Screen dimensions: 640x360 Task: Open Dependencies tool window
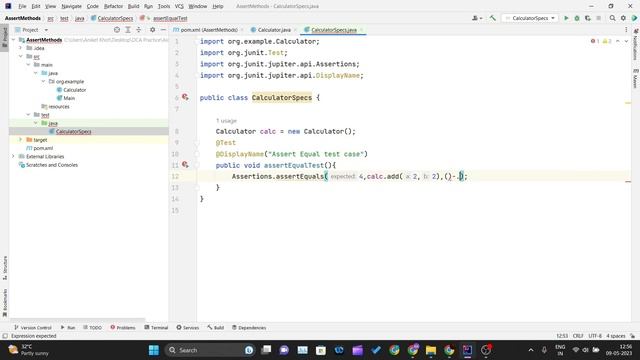tap(249, 328)
